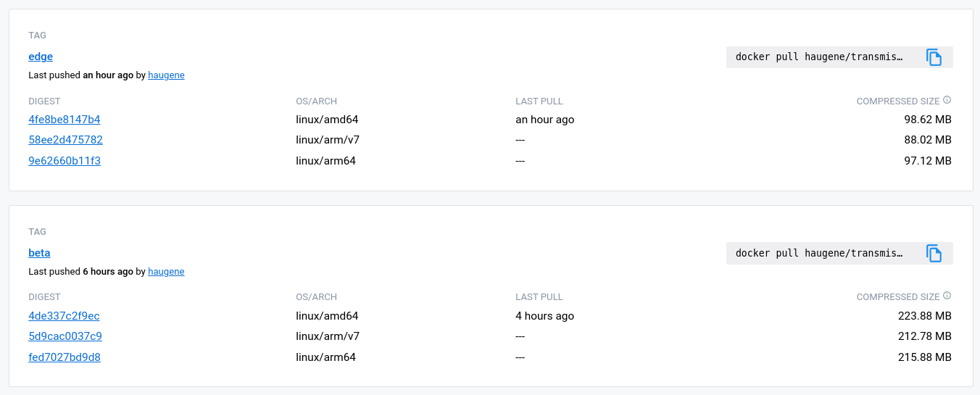Open digest 4de337c2f9ec
980x395 pixels.
[64, 316]
